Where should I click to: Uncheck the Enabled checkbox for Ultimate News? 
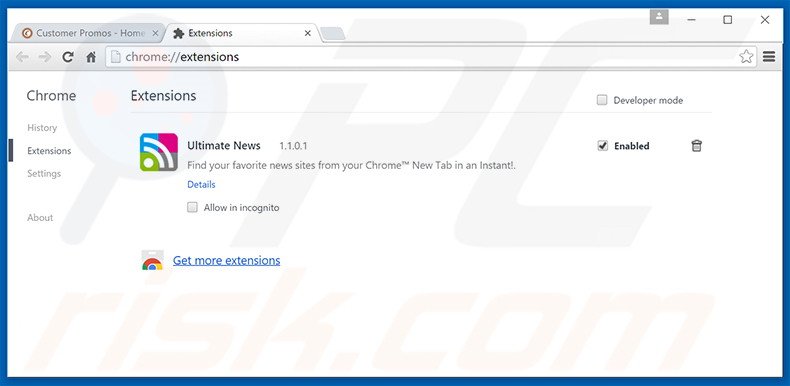pyautogui.click(x=603, y=146)
